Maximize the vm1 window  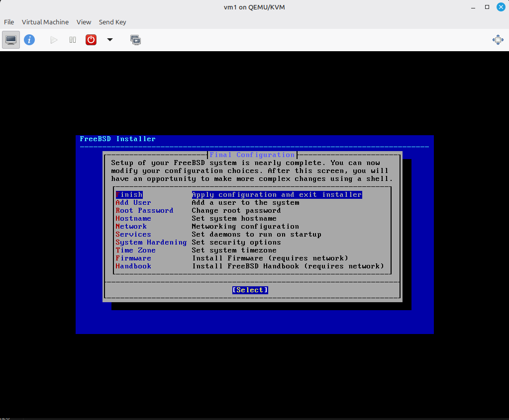(487, 7)
